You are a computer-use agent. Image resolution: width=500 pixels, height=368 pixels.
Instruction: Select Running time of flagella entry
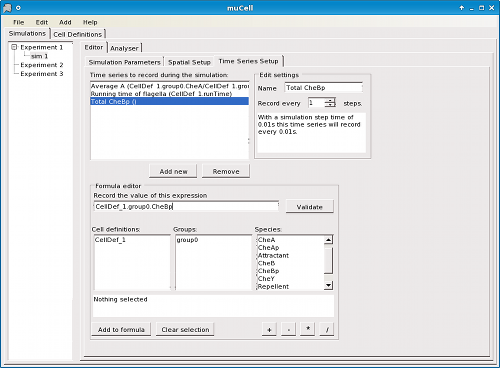click(x=170, y=94)
